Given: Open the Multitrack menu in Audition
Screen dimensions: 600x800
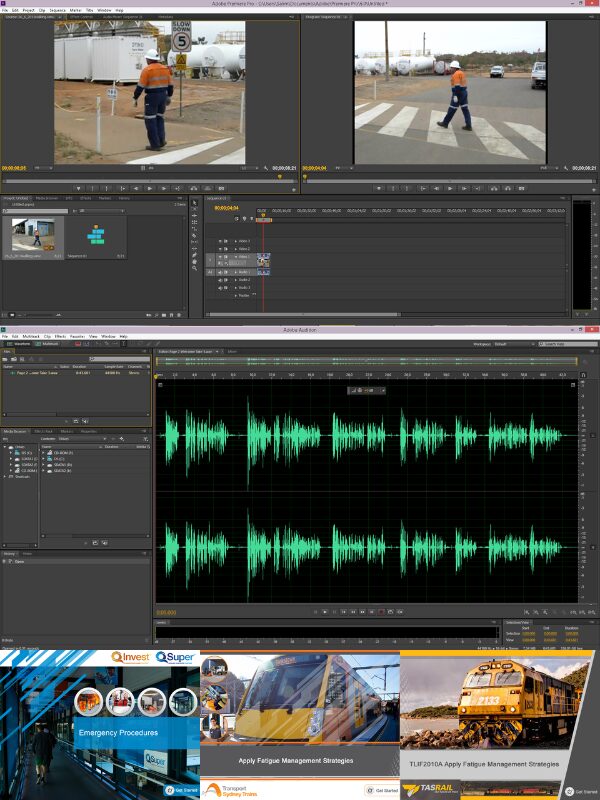Looking at the screenshot, I should (31, 336).
